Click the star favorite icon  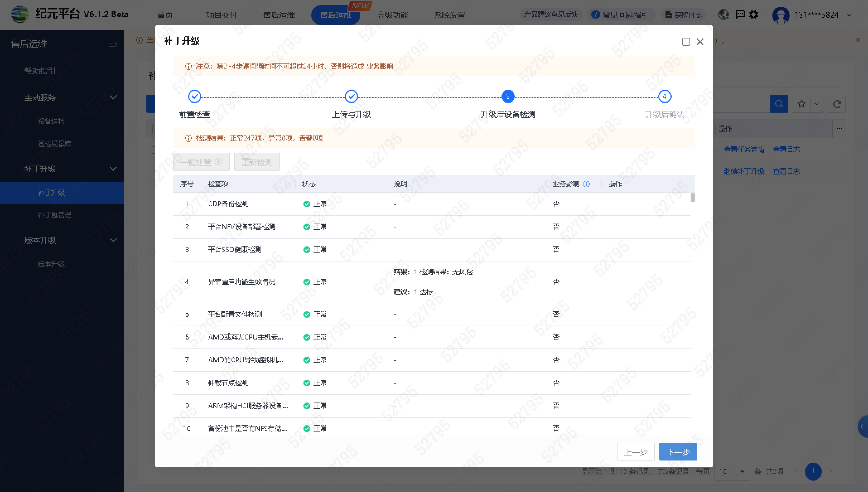coord(801,104)
